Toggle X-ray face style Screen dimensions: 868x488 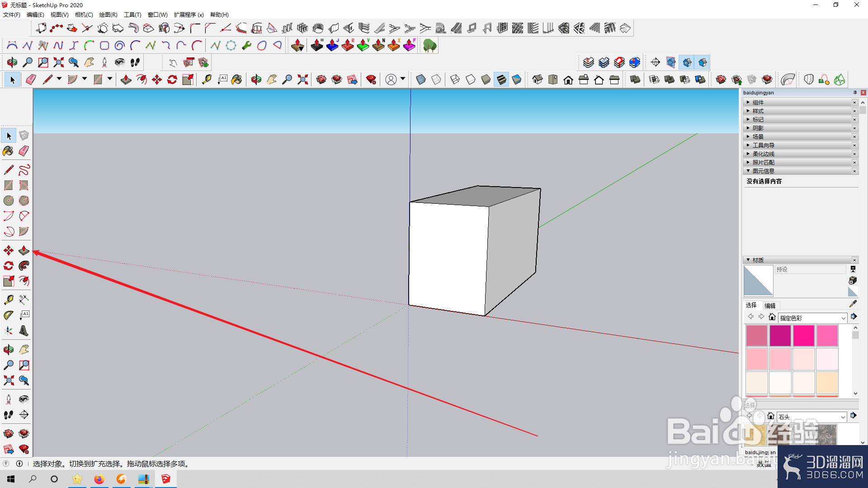[421, 80]
